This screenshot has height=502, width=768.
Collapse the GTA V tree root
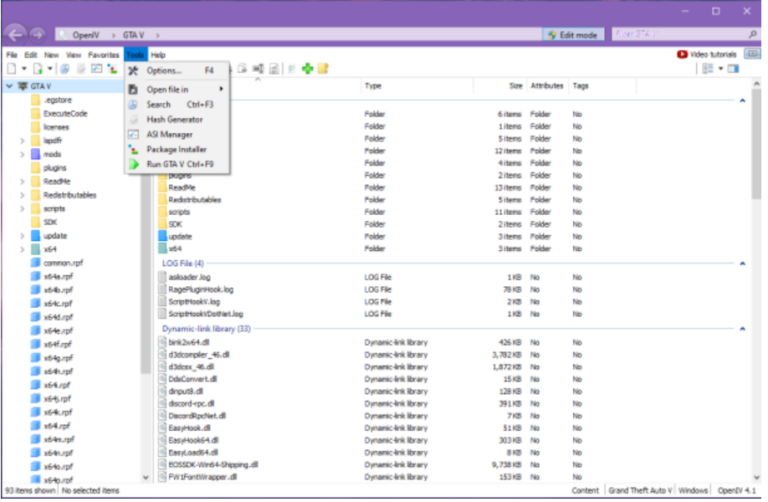pyautogui.click(x=9, y=86)
